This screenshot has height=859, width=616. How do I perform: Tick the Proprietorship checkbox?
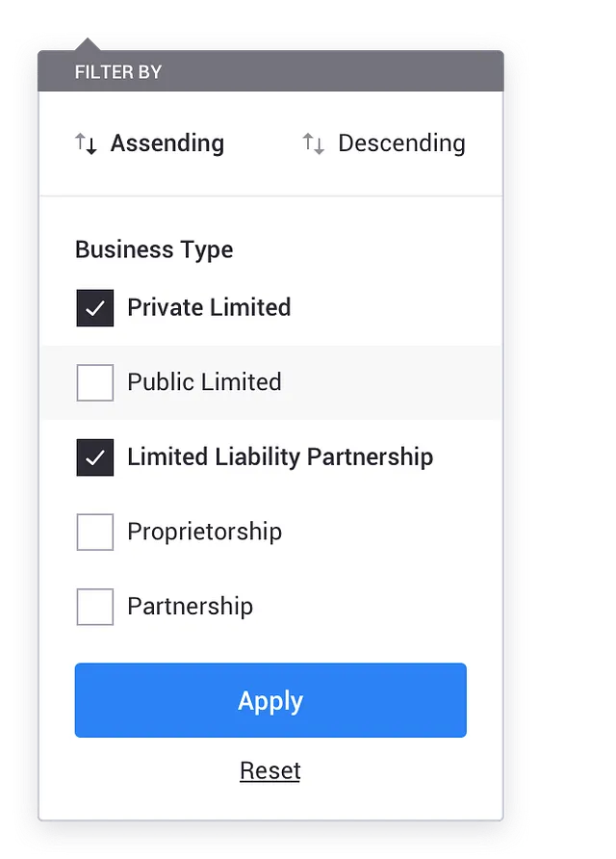click(95, 532)
